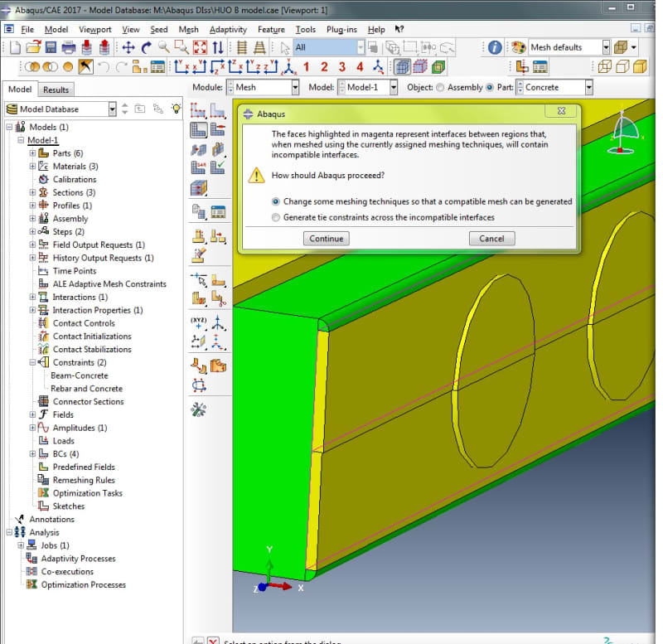Viewport: 663px width, 644px height.
Task: Select Change some meshing techniques radio option
Action: click(276, 201)
